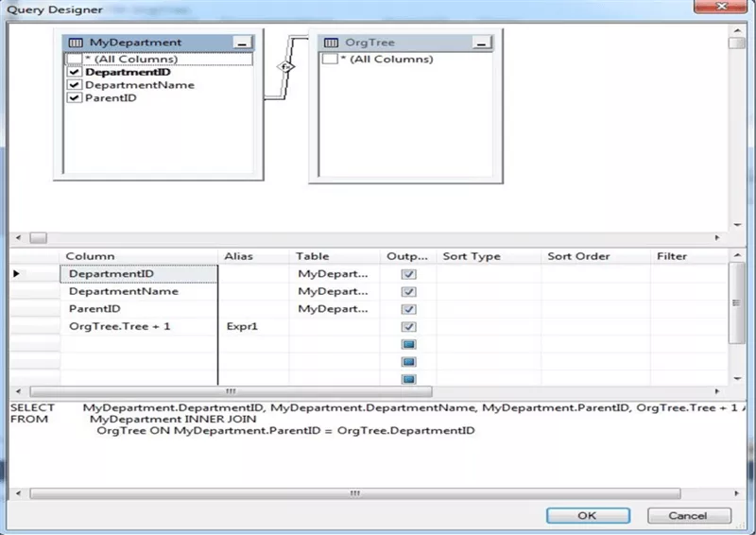This screenshot has height=535, width=756.
Task: Click Table cell in ParentID row
Action: click(x=335, y=309)
